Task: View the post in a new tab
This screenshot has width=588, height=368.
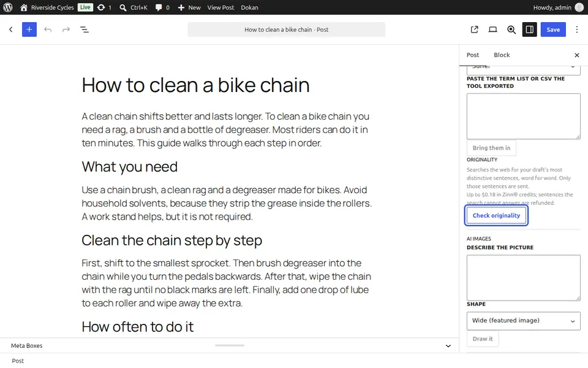Action: pos(474,29)
